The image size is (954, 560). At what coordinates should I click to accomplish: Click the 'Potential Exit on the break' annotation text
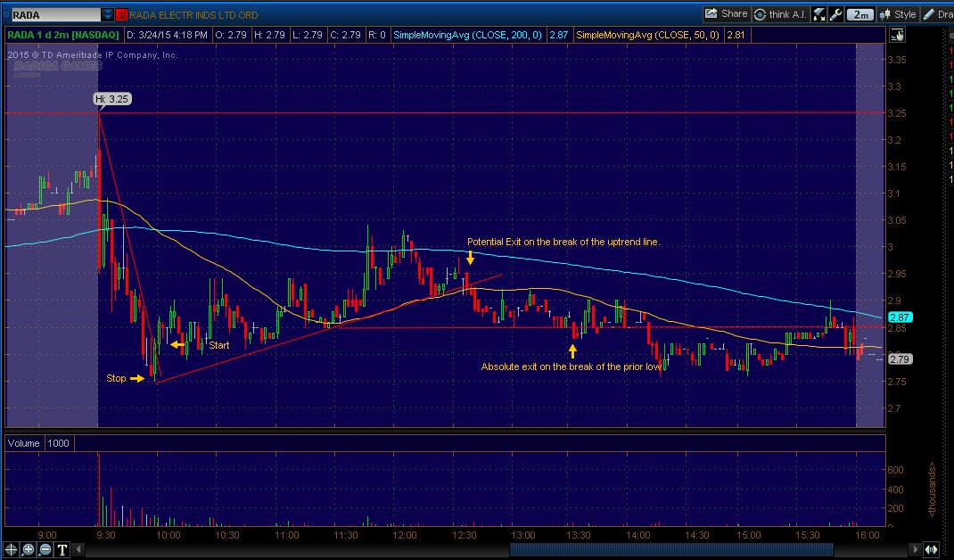click(x=563, y=242)
